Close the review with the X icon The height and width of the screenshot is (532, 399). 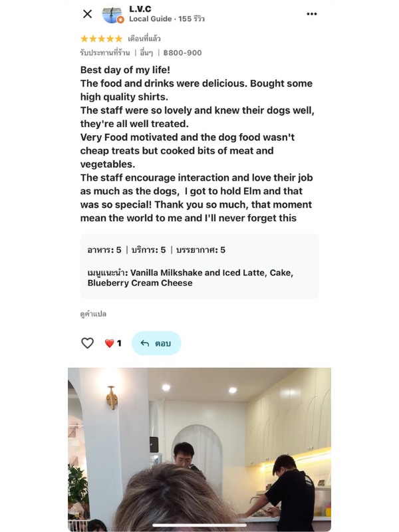[87, 14]
